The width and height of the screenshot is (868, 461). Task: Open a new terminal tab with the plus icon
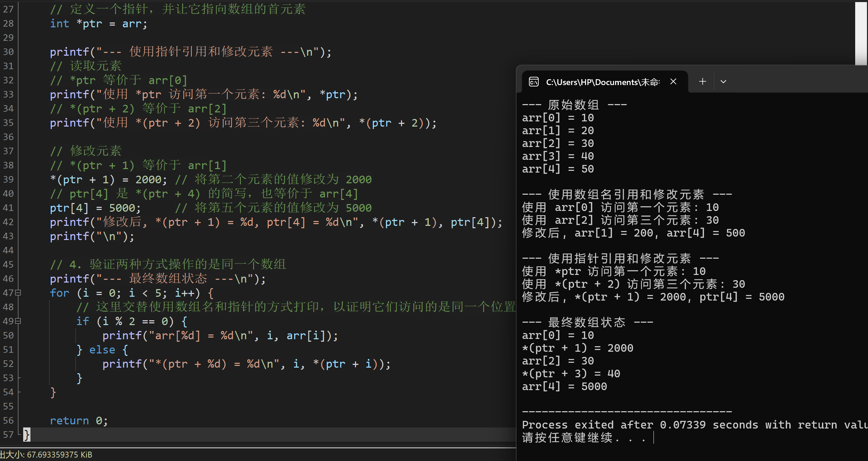tap(703, 81)
